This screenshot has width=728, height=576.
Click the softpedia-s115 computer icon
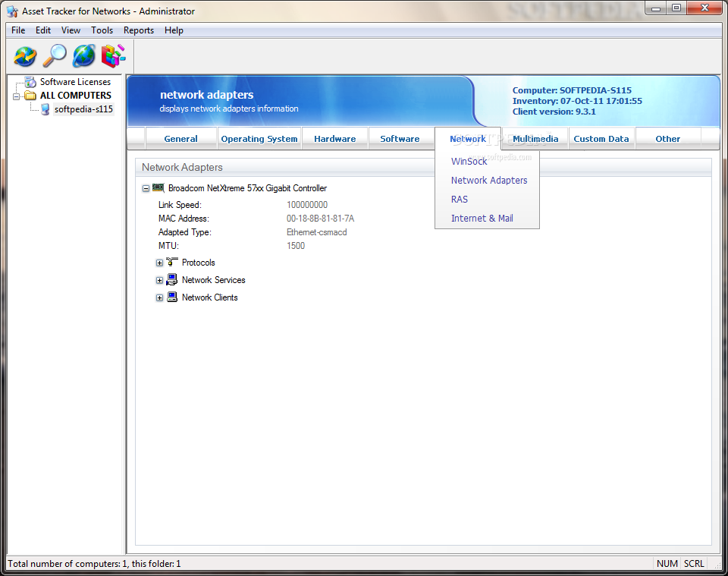point(45,109)
